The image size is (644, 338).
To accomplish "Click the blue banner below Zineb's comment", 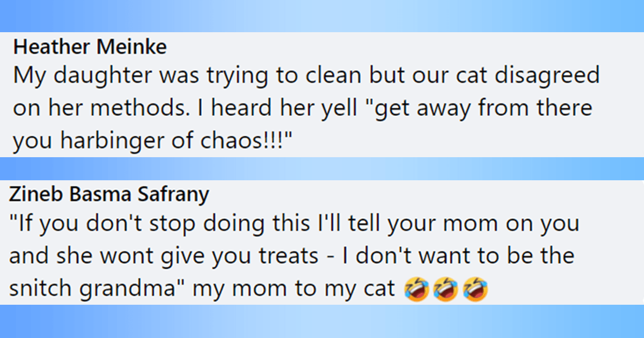I will click(x=322, y=321).
